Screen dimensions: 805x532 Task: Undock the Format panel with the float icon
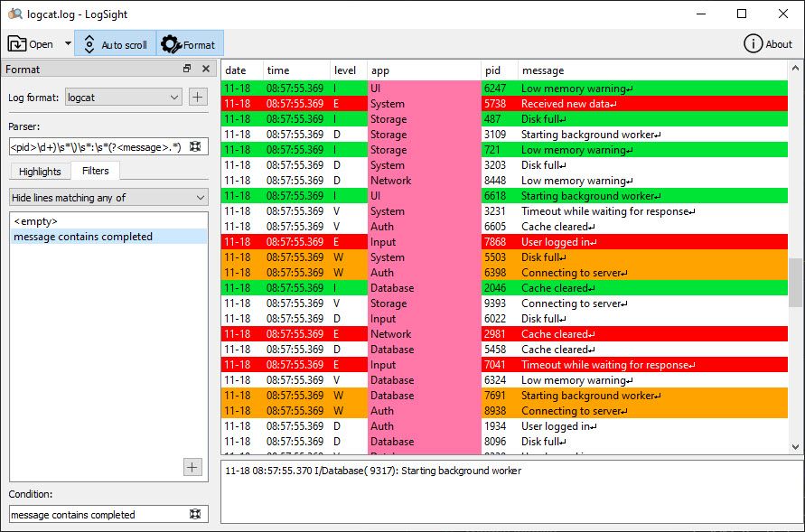point(187,70)
